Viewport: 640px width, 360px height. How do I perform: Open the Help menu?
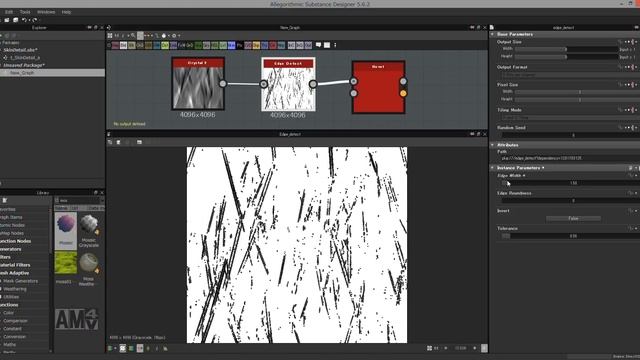coord(66,12)
